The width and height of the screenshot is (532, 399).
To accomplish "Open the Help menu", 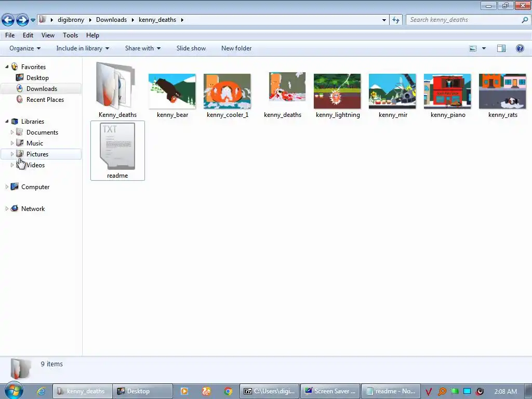I will coord(92,35).
